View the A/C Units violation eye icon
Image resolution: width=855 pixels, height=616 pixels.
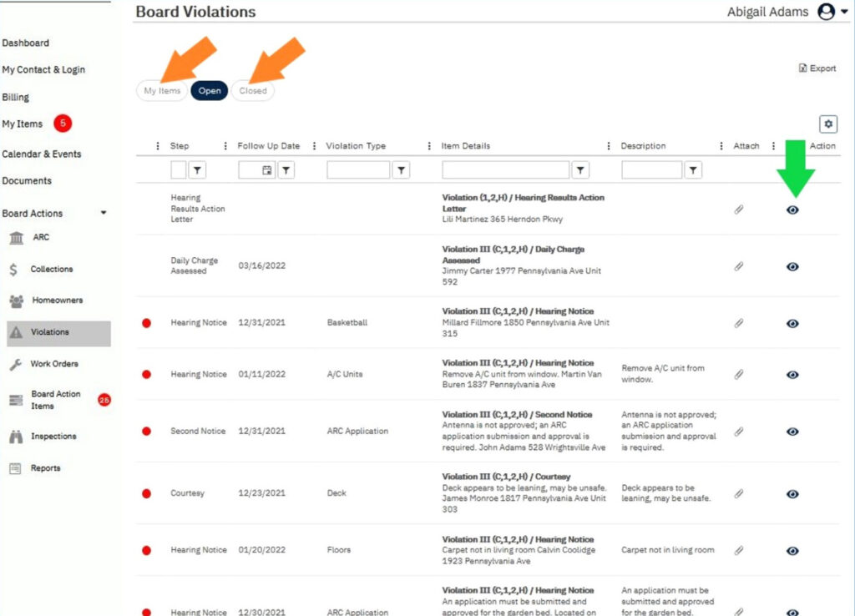[793, 375]
